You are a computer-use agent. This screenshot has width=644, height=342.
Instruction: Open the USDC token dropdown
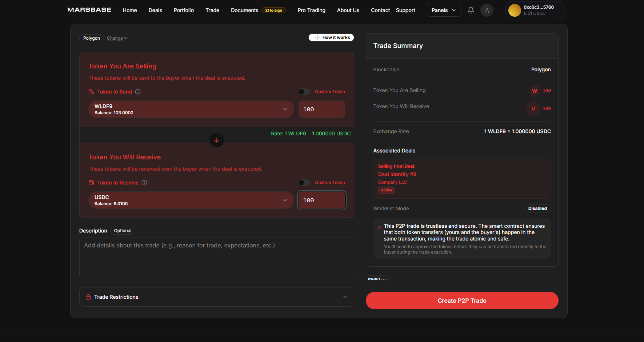[191, 200]
